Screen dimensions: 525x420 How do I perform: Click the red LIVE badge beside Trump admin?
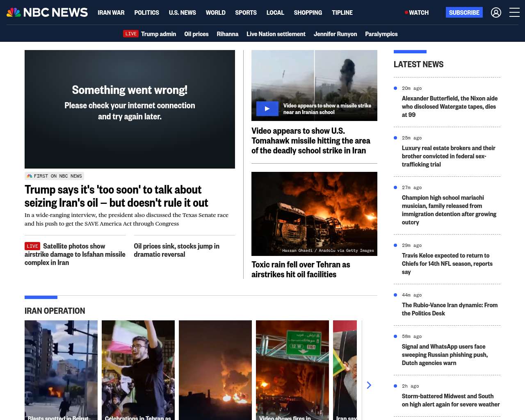pyautogui.click(x=131, y=34)
